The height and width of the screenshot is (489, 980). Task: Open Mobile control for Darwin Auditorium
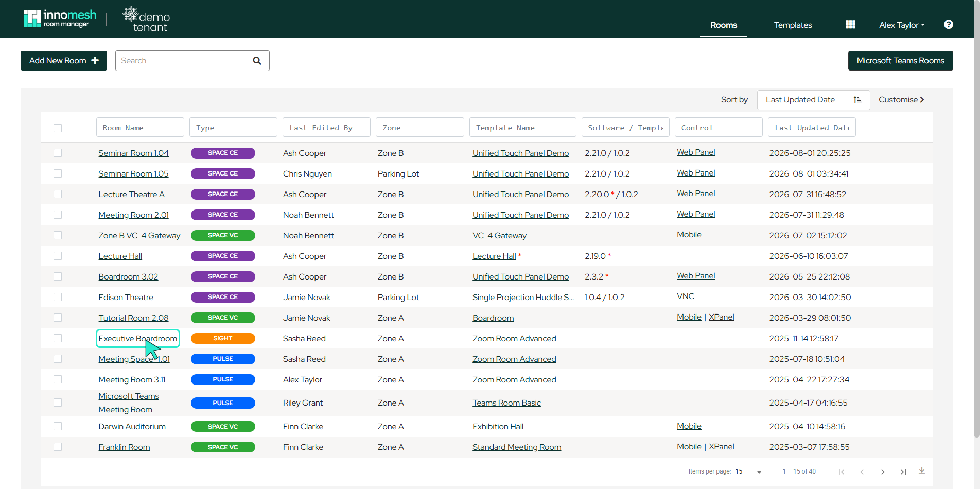pos(689,426)
